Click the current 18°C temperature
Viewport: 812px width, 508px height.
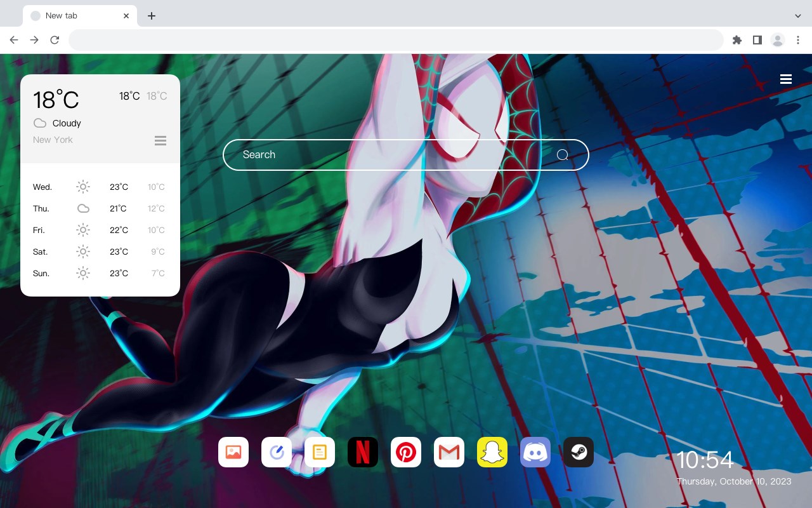pyautogui.click(x=56, y=100)
